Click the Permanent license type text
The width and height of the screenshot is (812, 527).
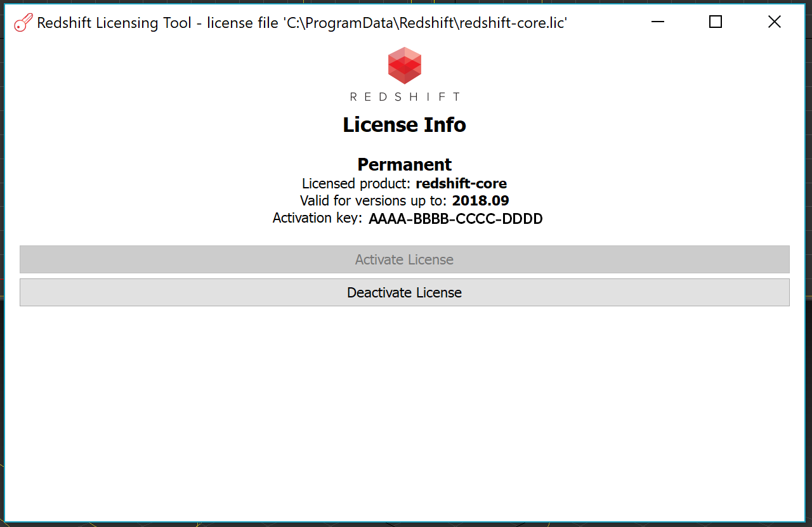click(x=405, y=165)
